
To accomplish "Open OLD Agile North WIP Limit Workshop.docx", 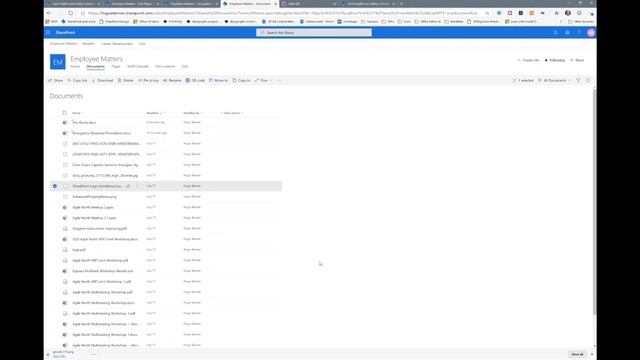I will 105,239.
